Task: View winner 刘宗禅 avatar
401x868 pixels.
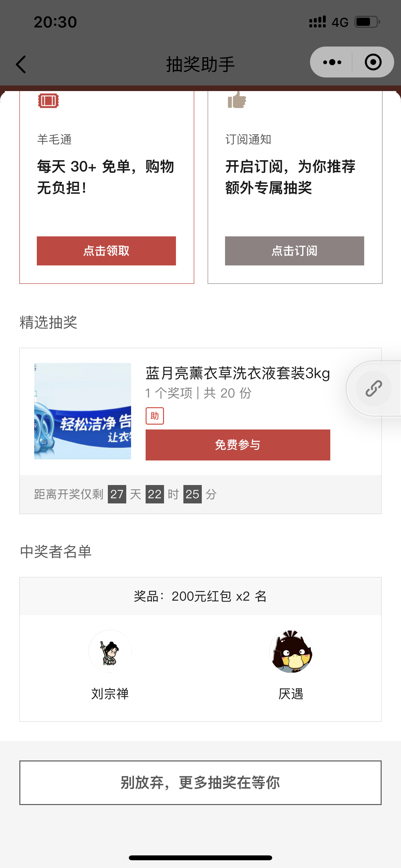Action: [x=110, y=651]
